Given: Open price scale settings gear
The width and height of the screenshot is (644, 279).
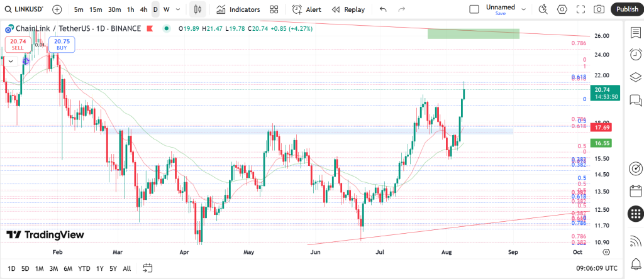Looking at the screenshot, I should 606,252.
